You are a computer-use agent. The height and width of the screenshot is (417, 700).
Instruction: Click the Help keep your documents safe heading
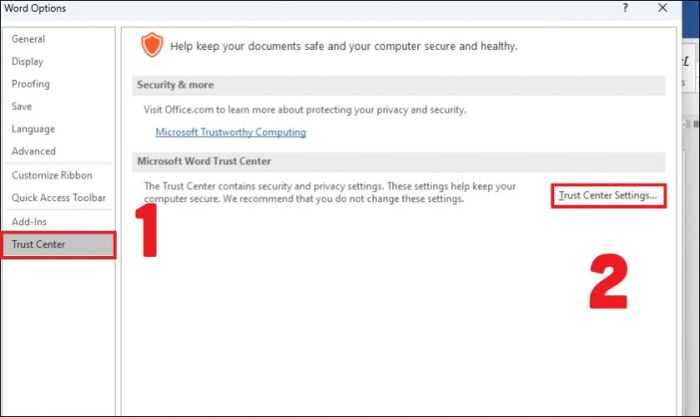coord(344,46)
